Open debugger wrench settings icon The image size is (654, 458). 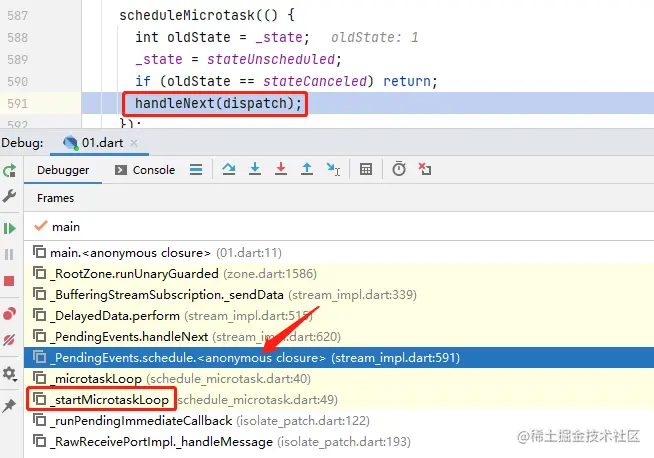click(10, 196)
